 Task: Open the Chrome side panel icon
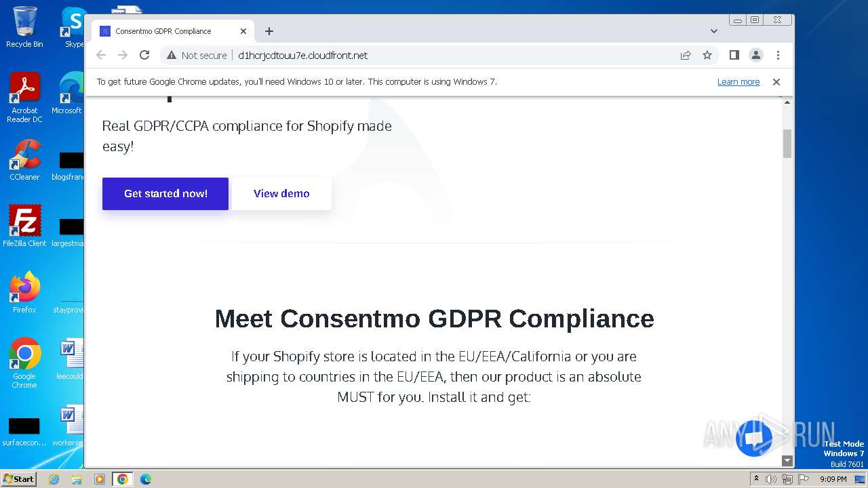tap(734, 56)
